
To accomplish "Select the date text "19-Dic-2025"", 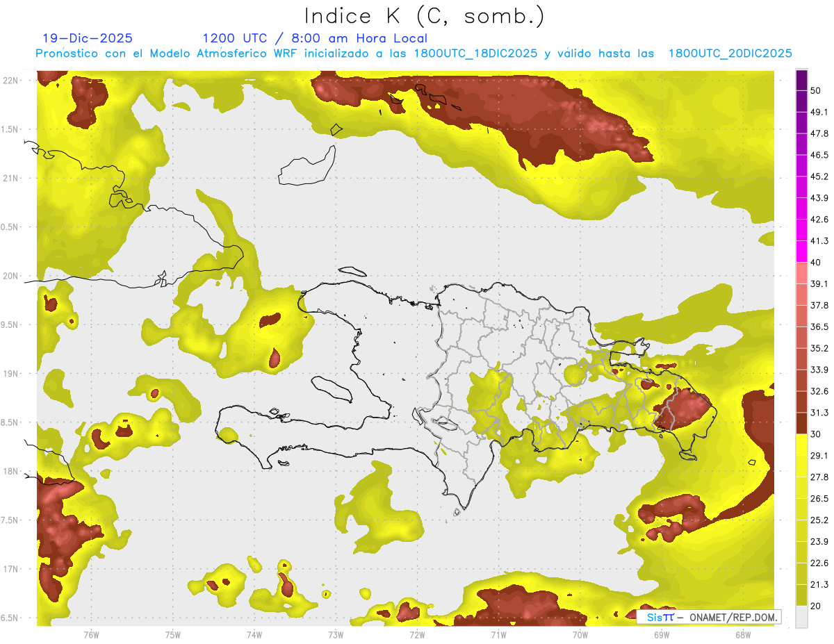I will pos(87,38).
